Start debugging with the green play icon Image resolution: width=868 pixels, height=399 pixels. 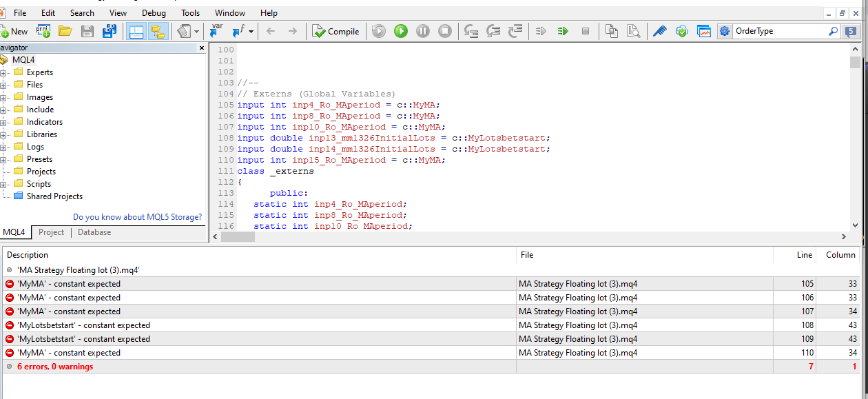pos(401,31)
